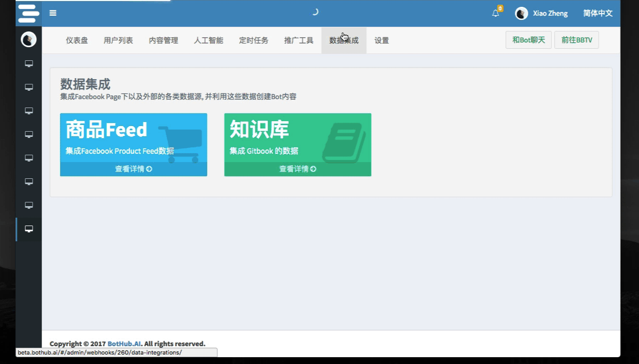Click the 知识库 card title

pos(259,130)
